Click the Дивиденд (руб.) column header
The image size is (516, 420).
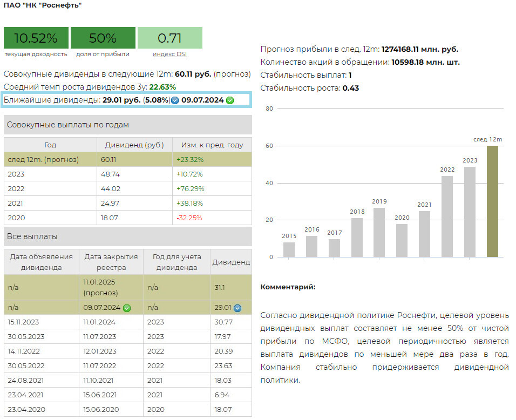point(134,145)
